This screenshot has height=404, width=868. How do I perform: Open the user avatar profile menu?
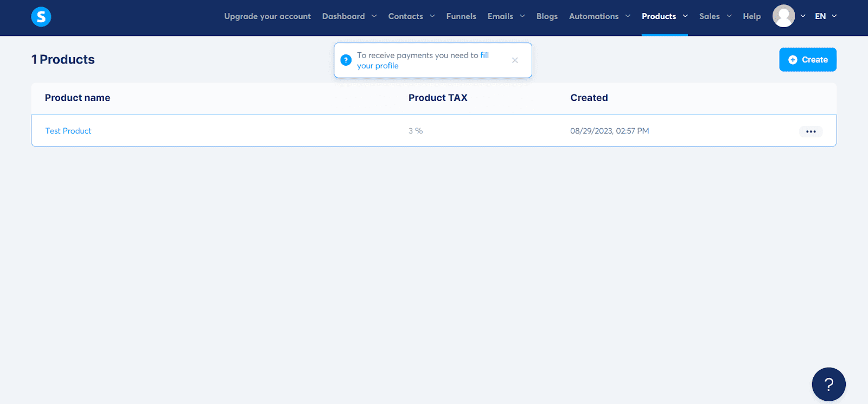(x=783, y=16)
